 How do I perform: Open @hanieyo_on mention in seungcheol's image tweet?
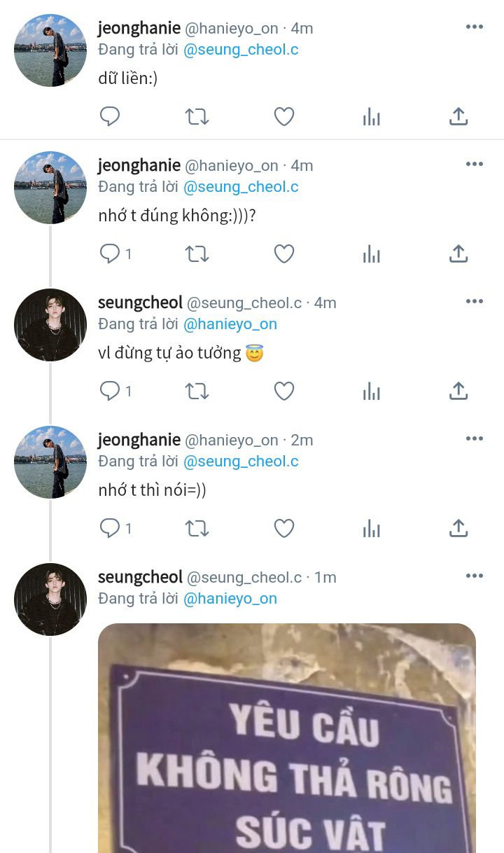coord(230,599)
